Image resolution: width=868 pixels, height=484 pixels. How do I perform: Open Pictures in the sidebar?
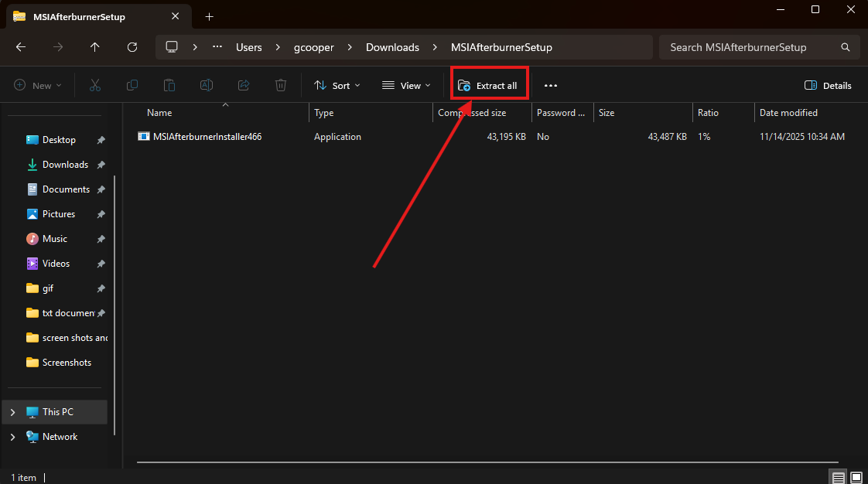(59, 214)
